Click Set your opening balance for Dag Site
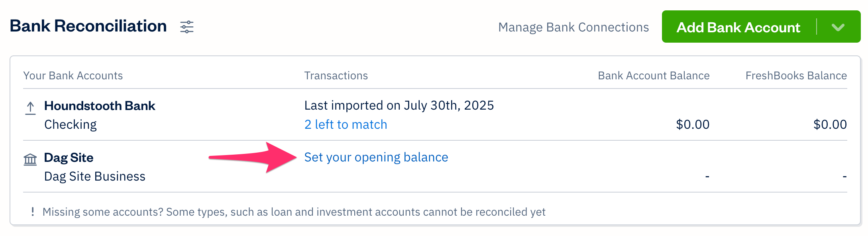This screenshot has width=868, height=236. pyautogui.click(x=376, y=157)
